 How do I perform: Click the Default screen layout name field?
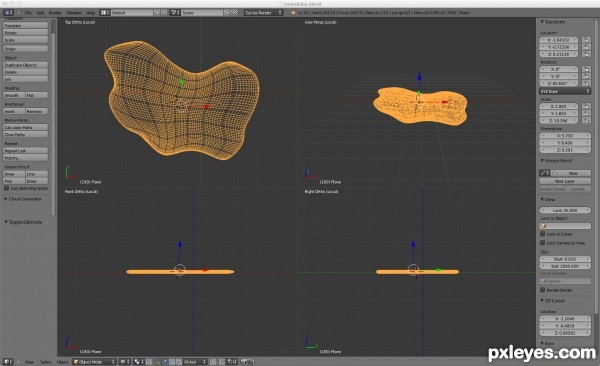point(132,13)
